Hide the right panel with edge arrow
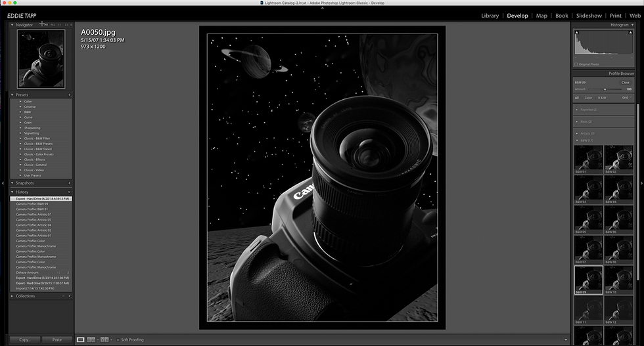 pos(641,183)
